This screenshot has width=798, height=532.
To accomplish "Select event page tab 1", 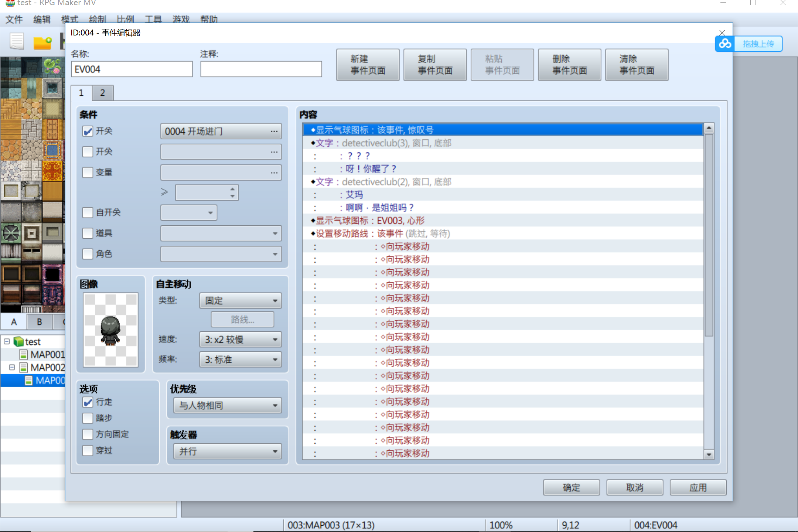I will tap(81, 93).
